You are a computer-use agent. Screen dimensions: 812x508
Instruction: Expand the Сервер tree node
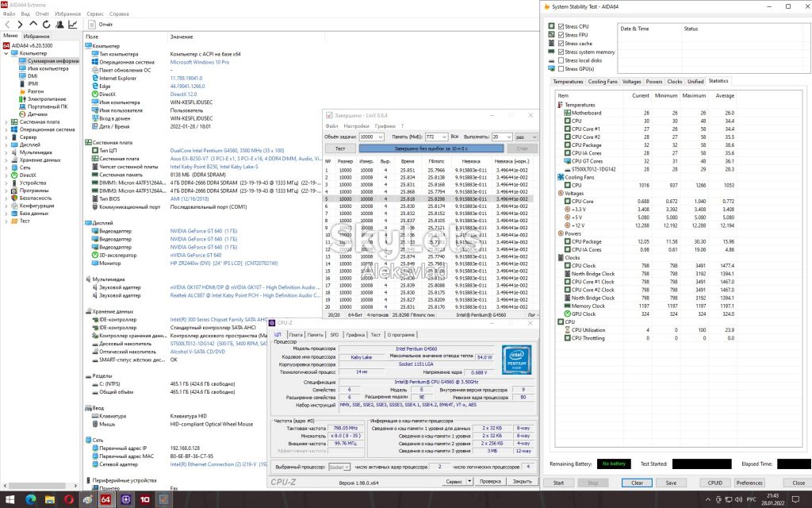point(6,137)
